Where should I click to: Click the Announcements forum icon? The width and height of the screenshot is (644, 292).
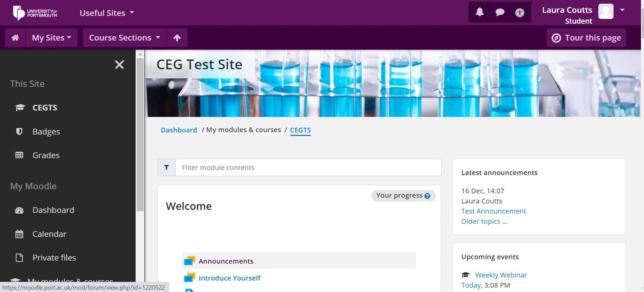point(189,261)
